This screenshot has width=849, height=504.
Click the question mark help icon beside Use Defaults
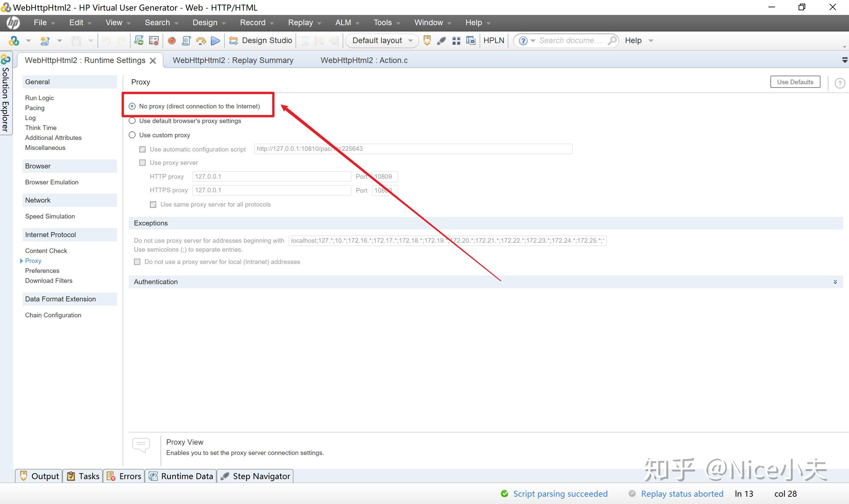click(x=839, y=83)
